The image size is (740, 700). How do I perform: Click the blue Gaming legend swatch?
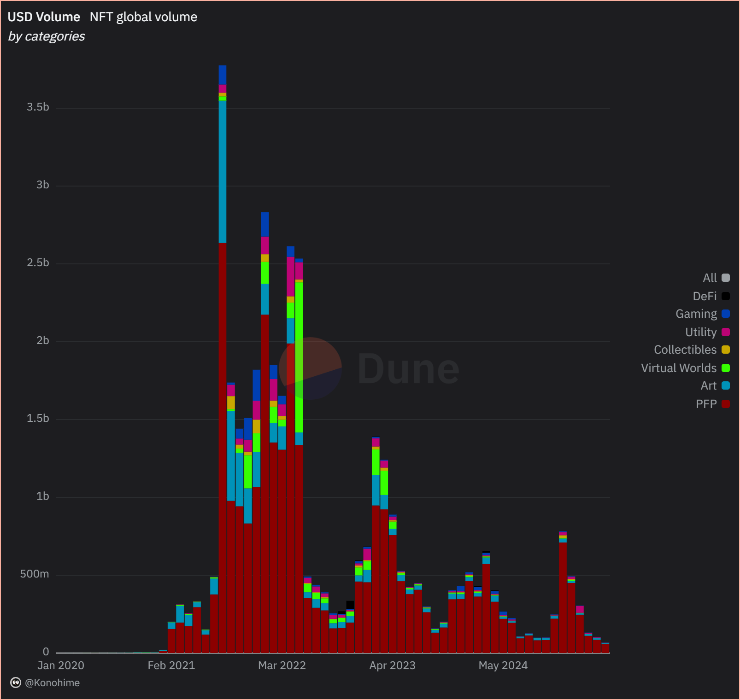pyautogui.click(x=725, y=314)
